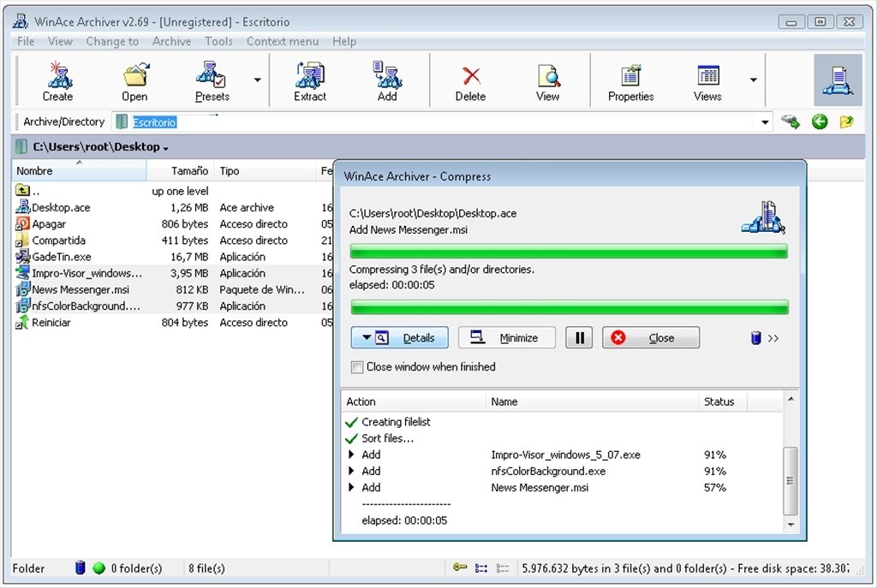Expand the Impro-Visor Add action row
Image resolution: width=877 pixels, height=588 pixels.
pos(351,454)
